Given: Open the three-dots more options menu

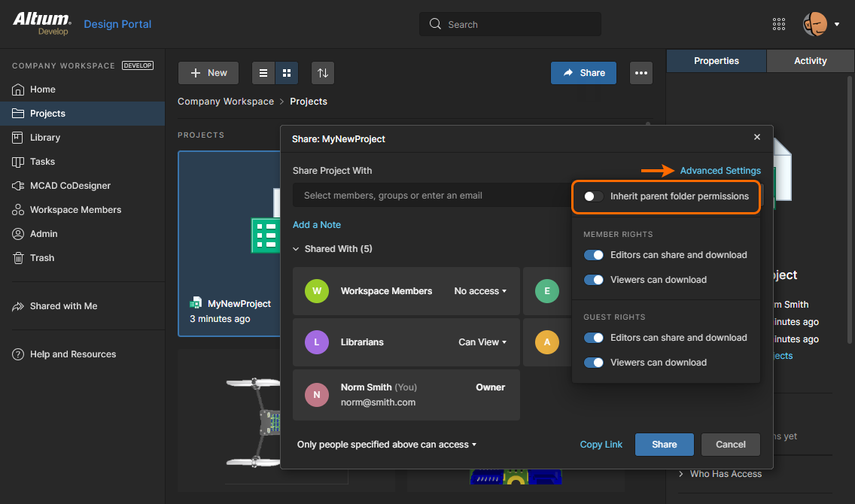Looking at the screenshot, I should [x=641, y=73].
